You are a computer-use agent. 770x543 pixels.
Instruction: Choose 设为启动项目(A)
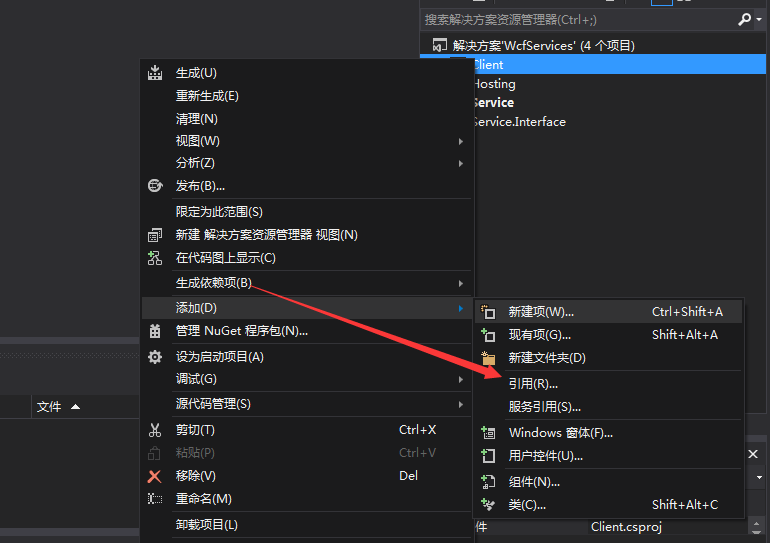click(x=306, y=356)
